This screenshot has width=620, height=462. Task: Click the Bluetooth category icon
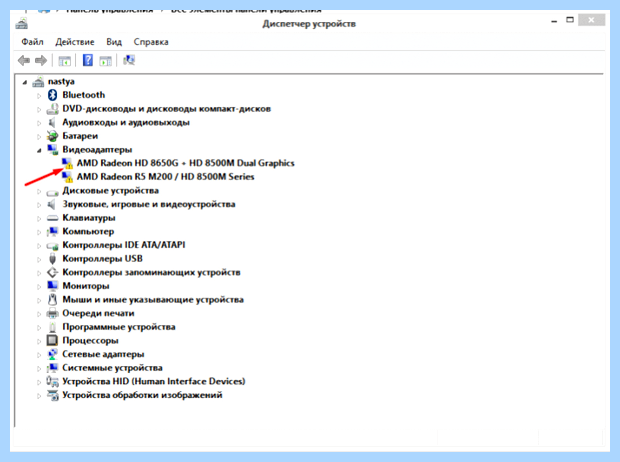tap(52, 95)
